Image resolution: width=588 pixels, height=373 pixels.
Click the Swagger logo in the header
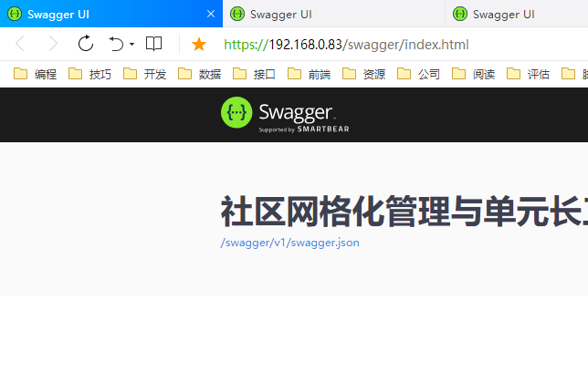pyautogui.click(x=285, y=114)
